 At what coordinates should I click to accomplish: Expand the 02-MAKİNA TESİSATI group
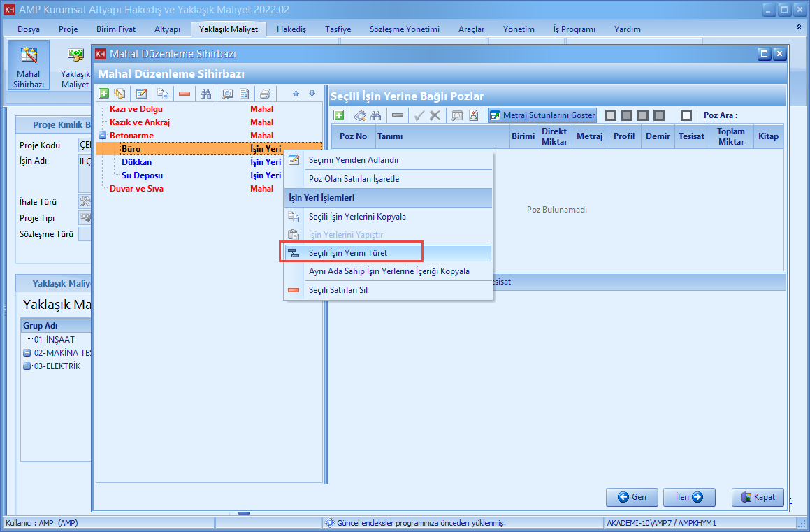(x=27, y=353)
